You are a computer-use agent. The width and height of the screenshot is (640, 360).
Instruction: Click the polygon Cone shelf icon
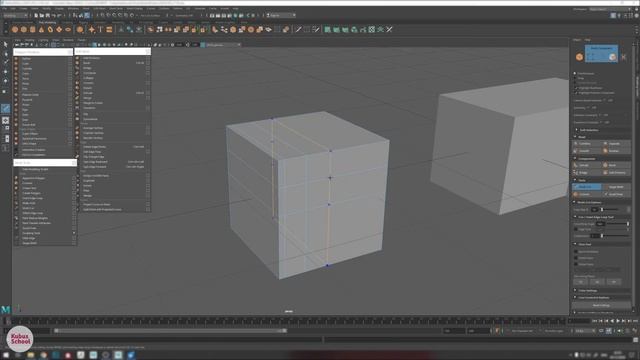tap(41, 29)
